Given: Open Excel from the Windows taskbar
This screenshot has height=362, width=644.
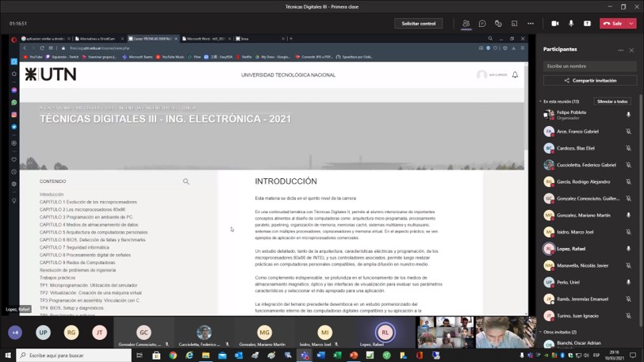Looking at the screenshot, I should (x=337, y=355).
